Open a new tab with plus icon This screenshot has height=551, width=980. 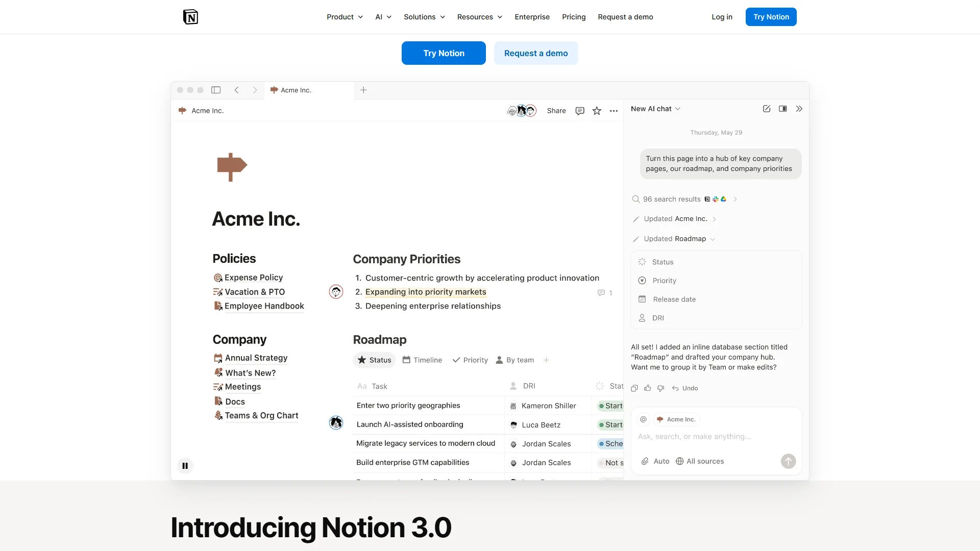point(363,90)
